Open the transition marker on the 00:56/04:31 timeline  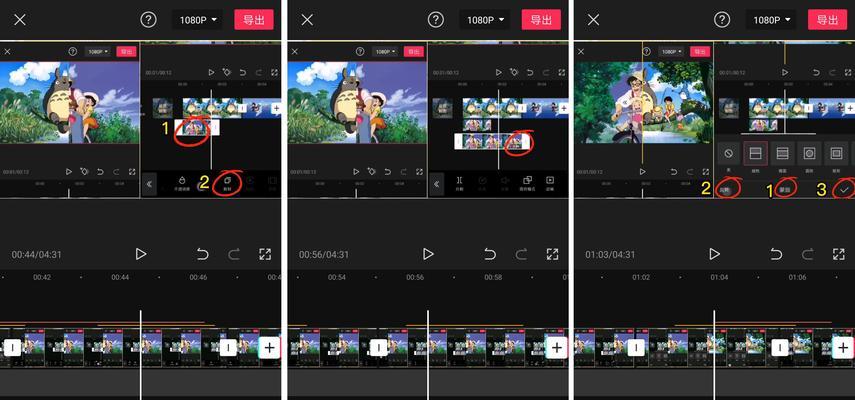click(378, 347)
